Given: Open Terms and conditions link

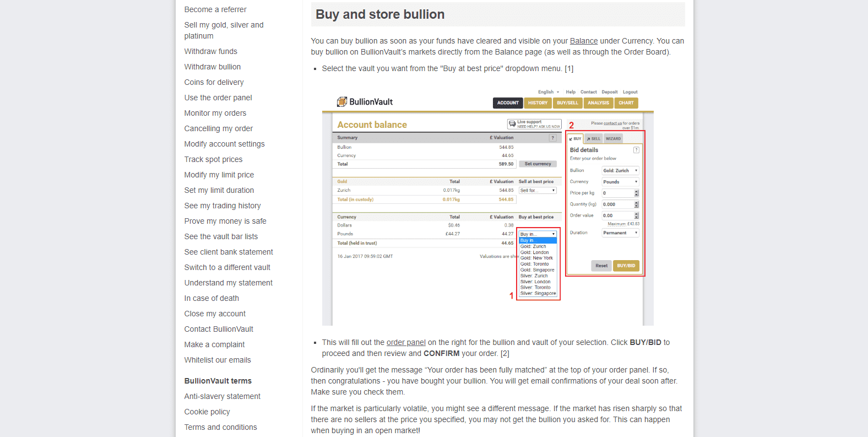Looking at the screenshot, I should (220, 427).
